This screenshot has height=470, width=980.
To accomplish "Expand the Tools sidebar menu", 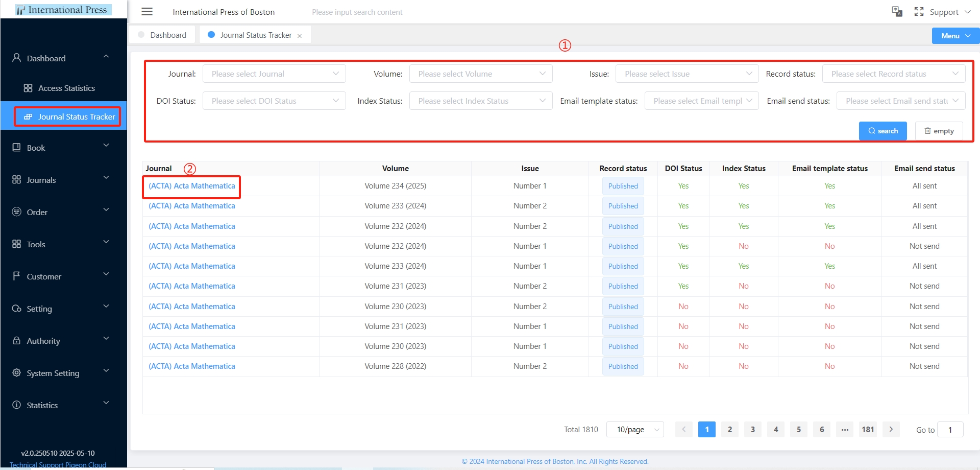I will click(x=63, y=244).
